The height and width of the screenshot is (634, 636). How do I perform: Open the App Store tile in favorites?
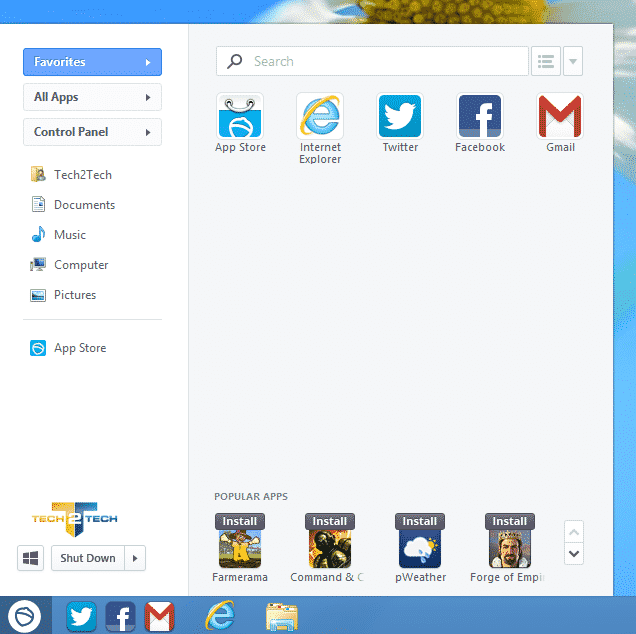click(x=240, y=117)
